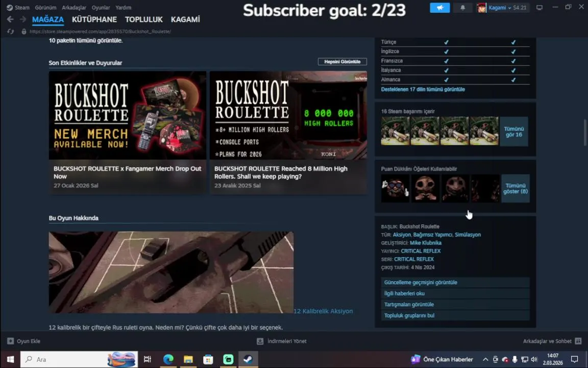
Task: Switch to the KÜTÜPHANE tab
Action: [94, 19]
